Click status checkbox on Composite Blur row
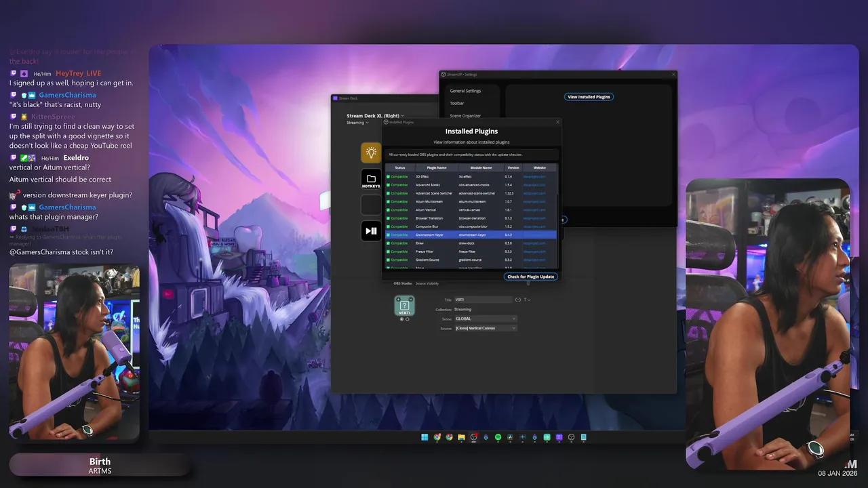868x488 pixels. [389, 226]
